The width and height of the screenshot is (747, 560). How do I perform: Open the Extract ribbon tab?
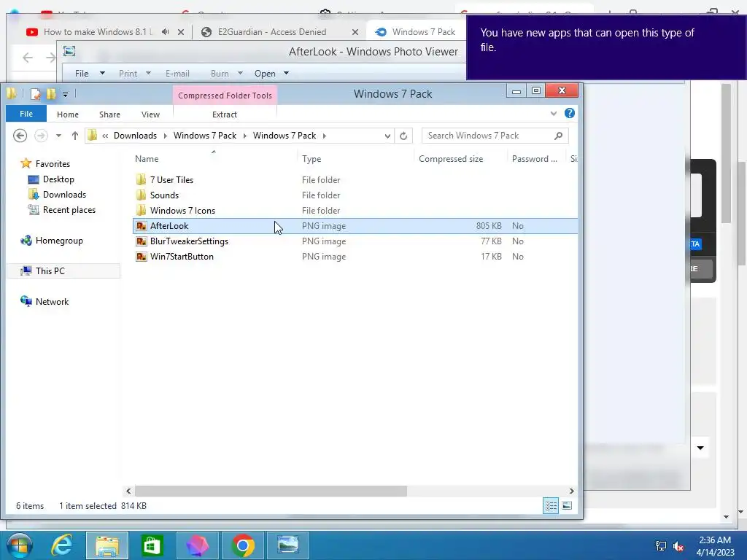tap(225, 114)
